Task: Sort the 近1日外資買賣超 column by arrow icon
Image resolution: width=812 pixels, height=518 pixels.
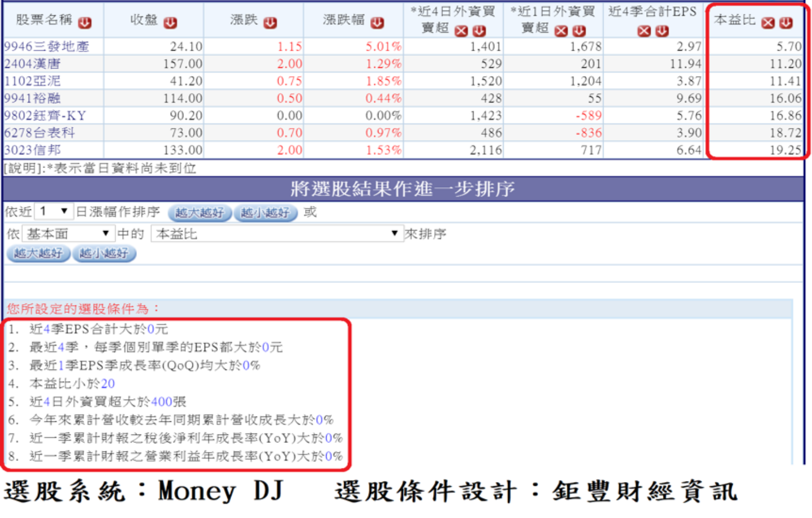Action: pos(579,31)
